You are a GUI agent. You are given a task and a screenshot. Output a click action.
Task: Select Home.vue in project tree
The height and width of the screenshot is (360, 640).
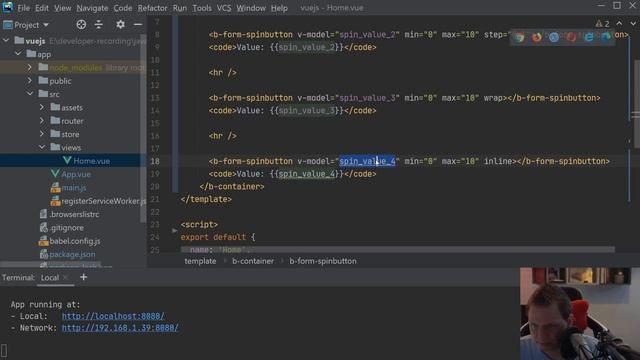coord(91,161)
